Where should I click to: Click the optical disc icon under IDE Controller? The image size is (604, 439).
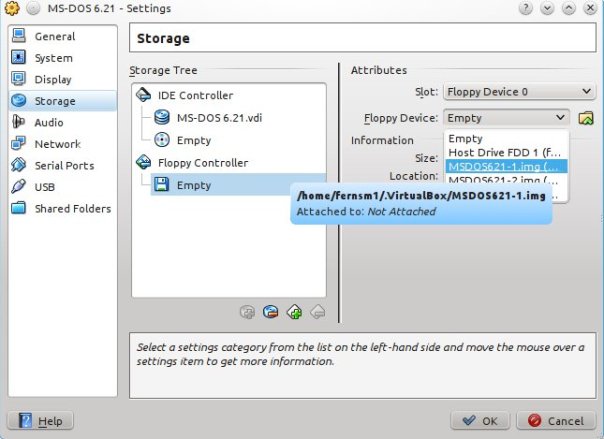tap(162, 139)
